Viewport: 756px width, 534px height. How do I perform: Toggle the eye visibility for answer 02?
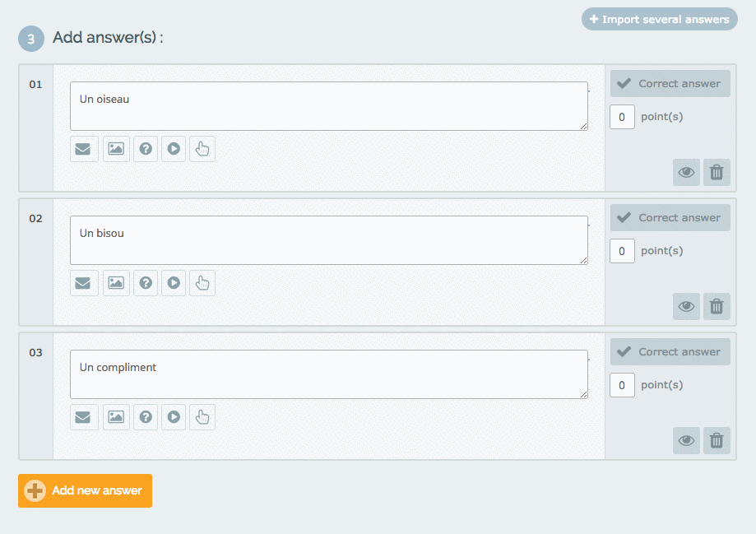pyautogui.click(x=686, y=306)
